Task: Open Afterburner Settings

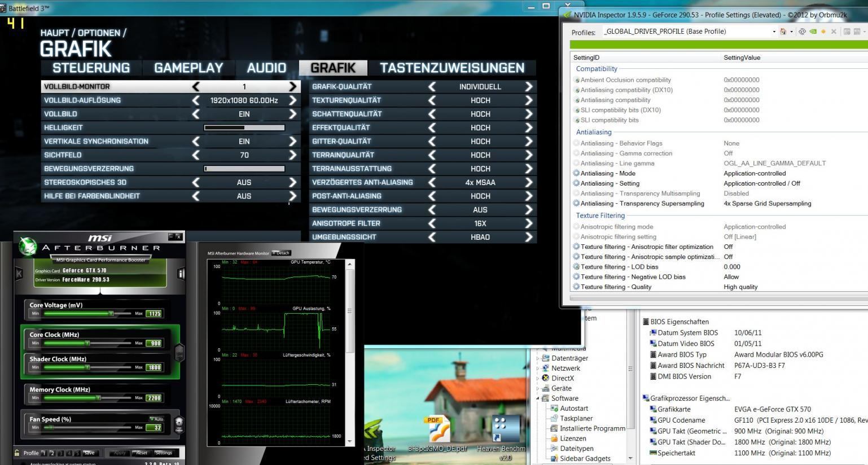Action: (x=164, y=453)
